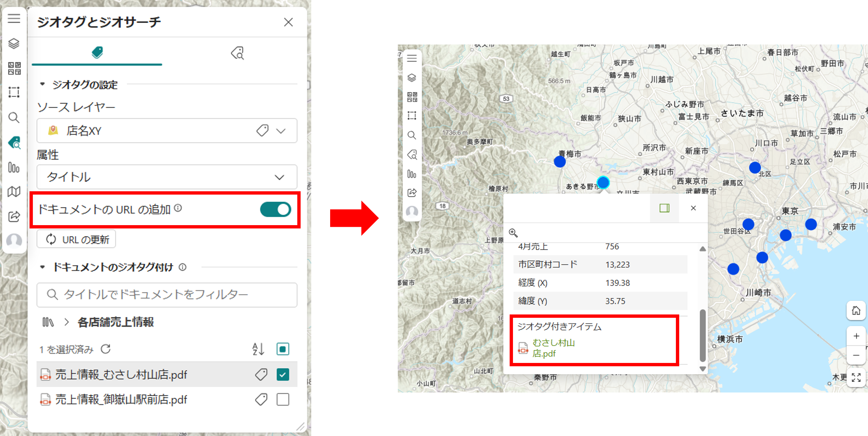Open the layers icon in left sidebar
The image size is (868, 436).
click(x=14, y=44)
